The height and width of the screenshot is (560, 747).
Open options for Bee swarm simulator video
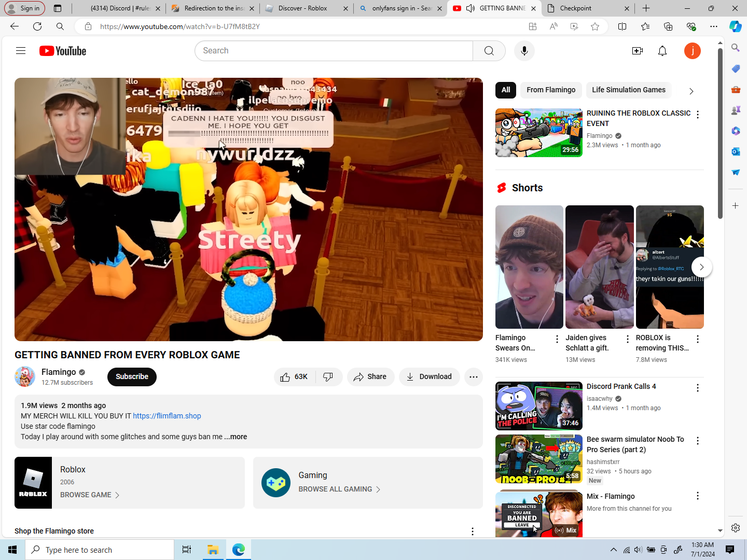click(698, 441)
